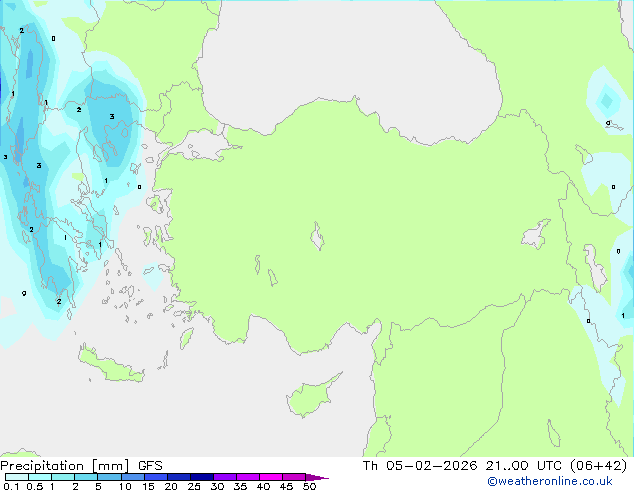Click the 0.5–1 mm legend color swatch
Viewport: 634px width, 490px height.
point(40,477)
